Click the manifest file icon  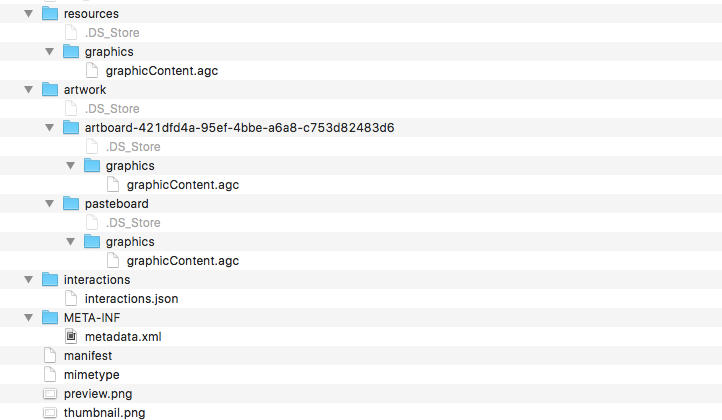point(49,356)
